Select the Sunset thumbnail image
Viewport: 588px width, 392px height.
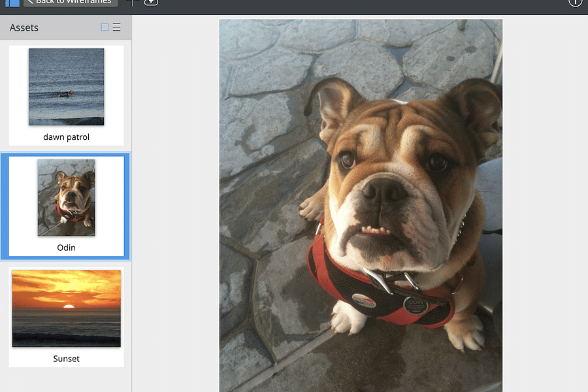click(66, 308)
